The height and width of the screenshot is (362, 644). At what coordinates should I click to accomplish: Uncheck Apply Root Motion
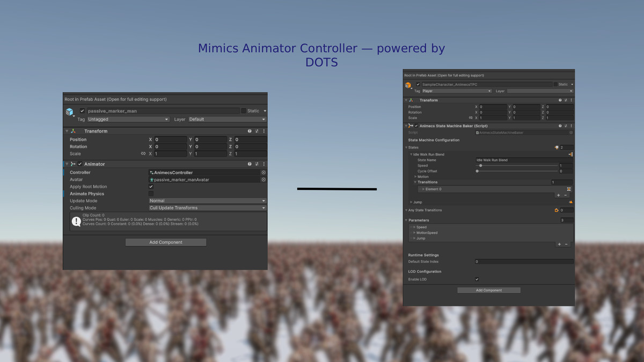tap(151, 187)
